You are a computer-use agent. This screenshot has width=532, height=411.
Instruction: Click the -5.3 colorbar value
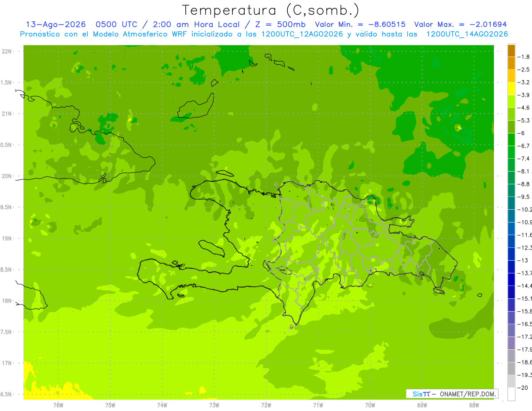(524, 121)
